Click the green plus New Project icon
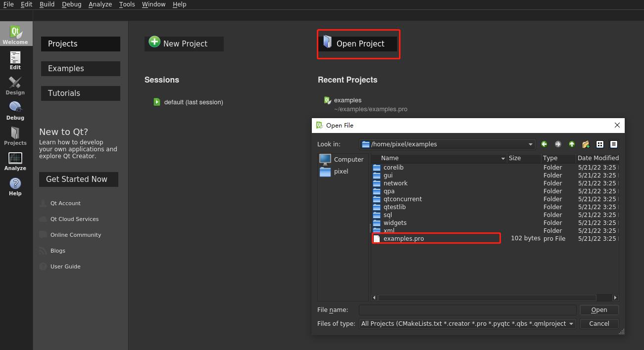 [x=154, y=42]
